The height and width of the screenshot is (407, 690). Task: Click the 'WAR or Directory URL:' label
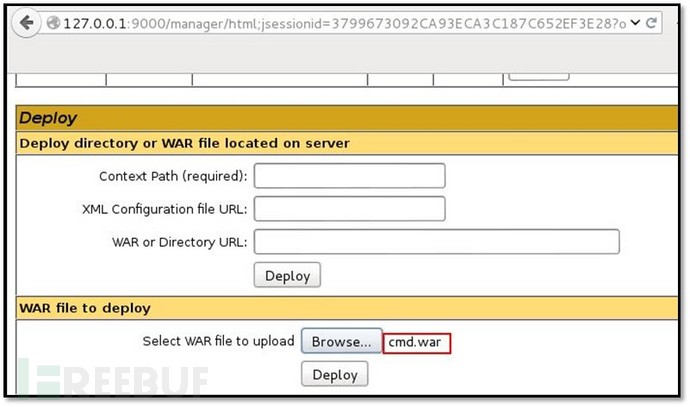[x=180, y=242]
